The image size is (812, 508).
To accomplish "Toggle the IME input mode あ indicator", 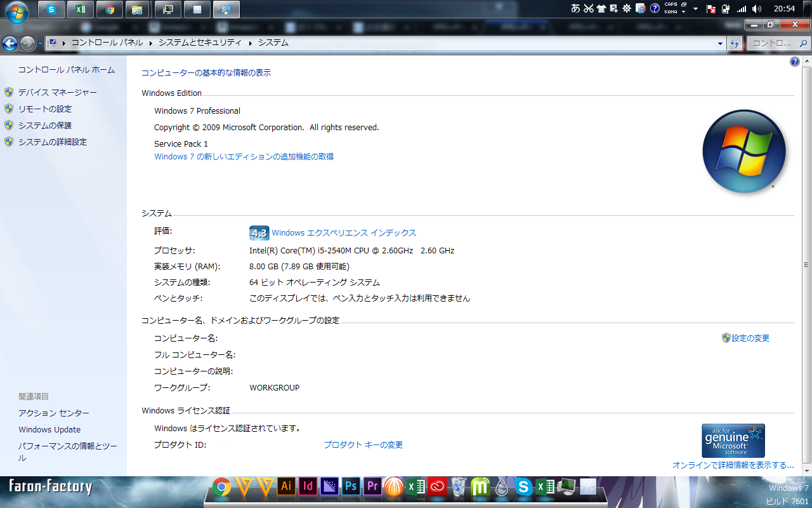I will (575, 9).
